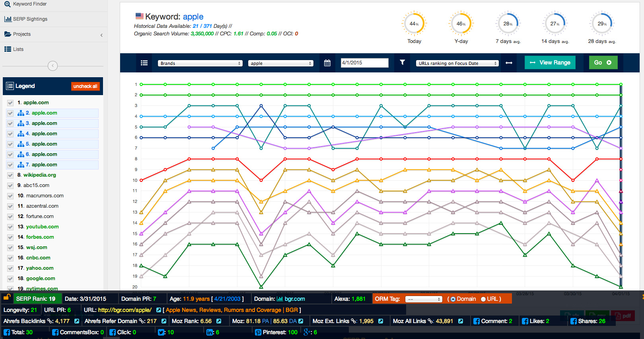
Task: Click the 14 days avg 27% gauge
Action: click(555, 23)
